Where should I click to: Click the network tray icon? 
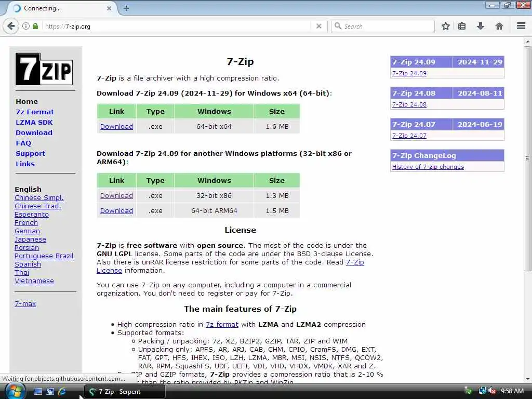[482, 391]
